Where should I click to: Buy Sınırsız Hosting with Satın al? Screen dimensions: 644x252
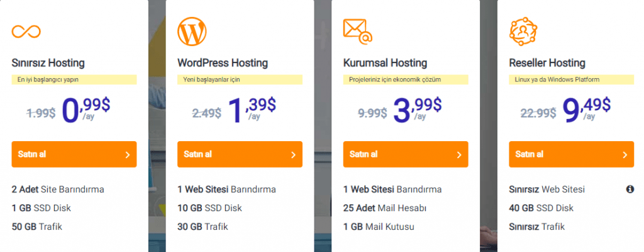coord(74,154)
